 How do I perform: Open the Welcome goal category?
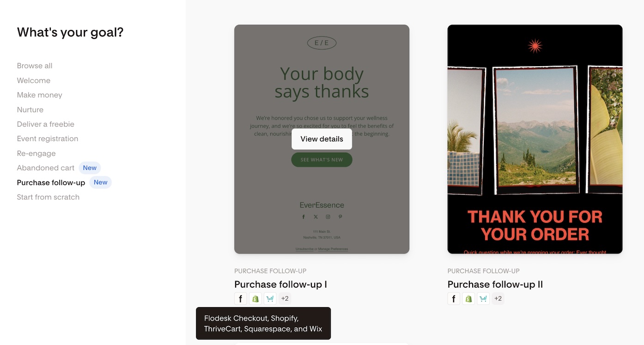34,80
